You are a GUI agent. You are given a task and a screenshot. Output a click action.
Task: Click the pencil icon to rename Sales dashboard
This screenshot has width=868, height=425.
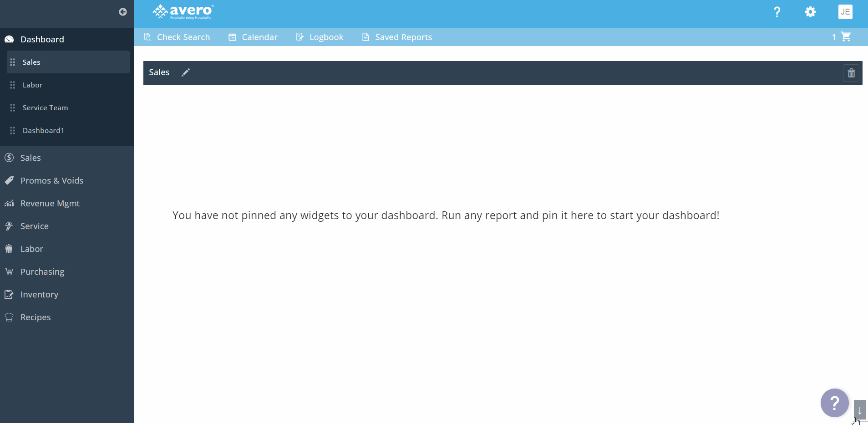(186, 72)
